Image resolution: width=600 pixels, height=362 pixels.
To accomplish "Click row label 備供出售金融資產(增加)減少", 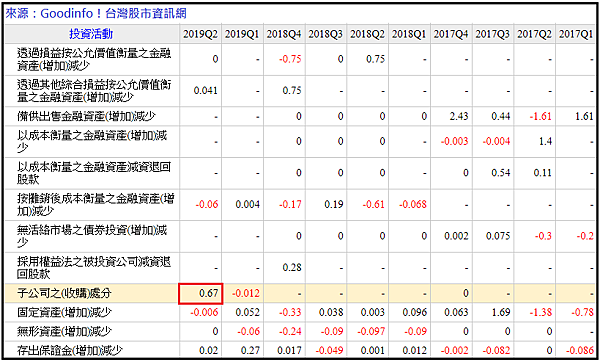I will 86,116.
